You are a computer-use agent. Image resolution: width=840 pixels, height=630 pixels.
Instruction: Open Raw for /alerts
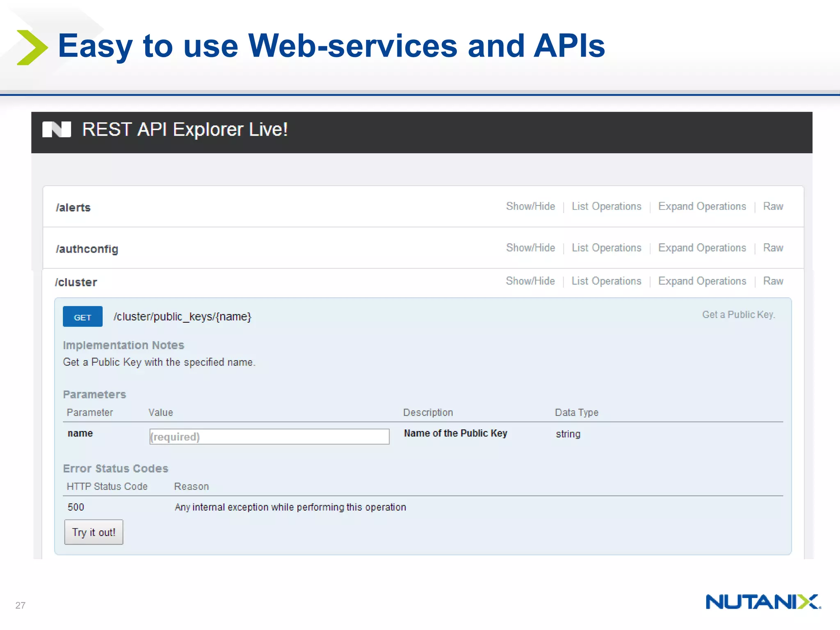773,206
